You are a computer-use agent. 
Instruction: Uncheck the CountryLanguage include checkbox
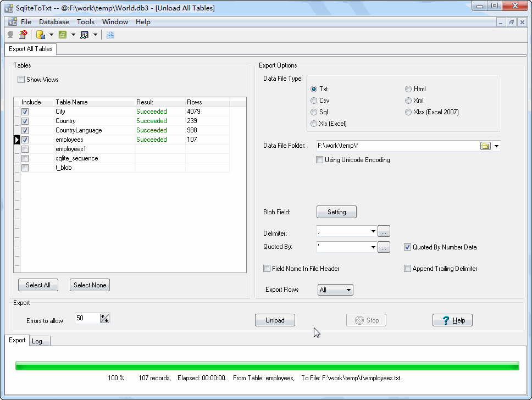click(x=25, y=130)
